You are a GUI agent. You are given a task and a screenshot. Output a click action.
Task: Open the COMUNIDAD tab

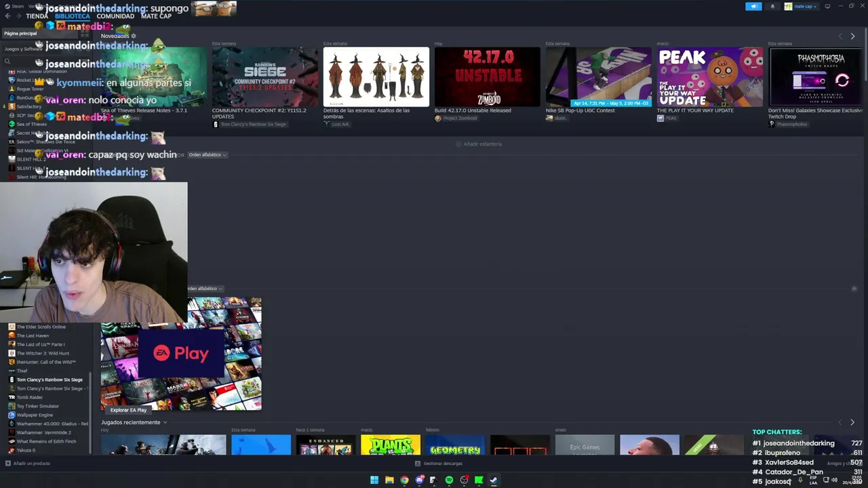pyautogui.click(x=115, y=16)
